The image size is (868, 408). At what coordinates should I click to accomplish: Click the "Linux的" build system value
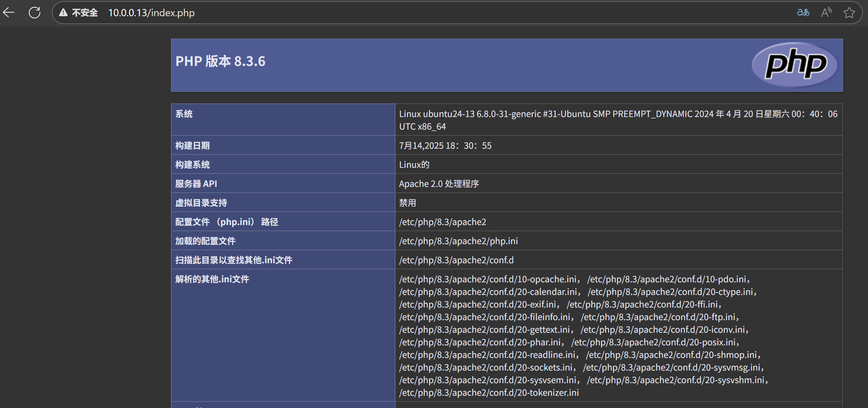pyautogui.click(x=414, y=165)
